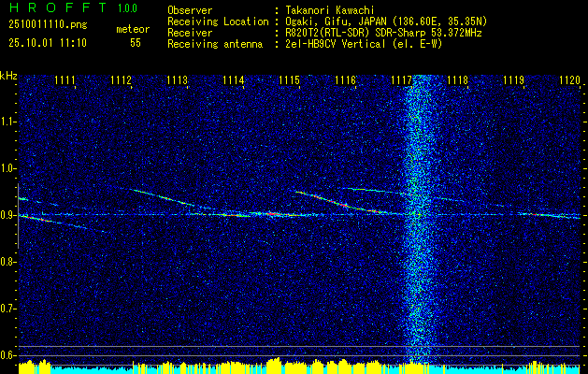Click time marker 1112
This screenshot has height=374, width=588.
click(122, 79)
